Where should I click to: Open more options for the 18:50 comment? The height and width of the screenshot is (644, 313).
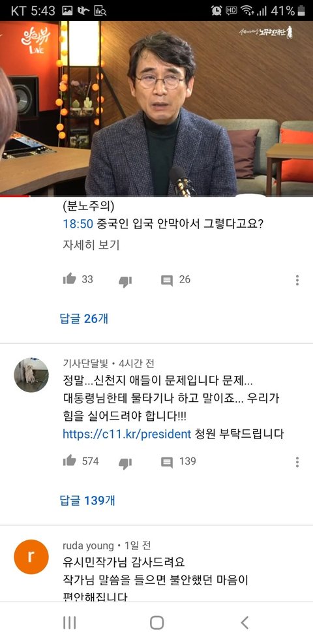297,280
